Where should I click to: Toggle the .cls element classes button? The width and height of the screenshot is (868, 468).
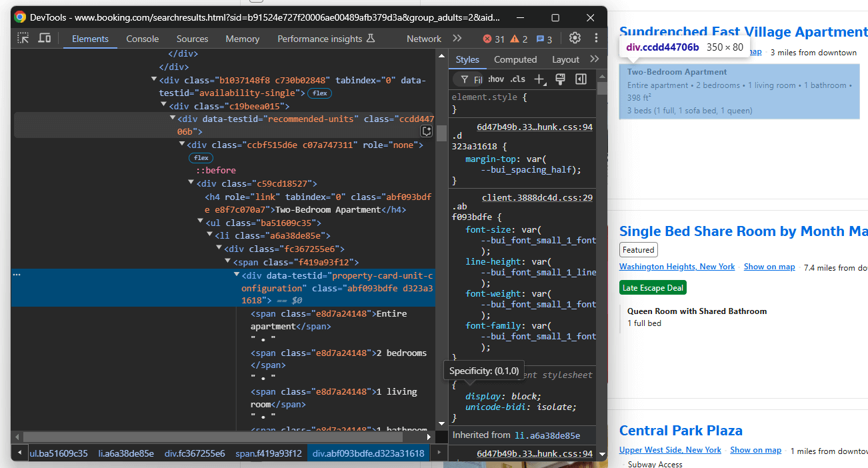pyautogui.click(x=518, y=79)
